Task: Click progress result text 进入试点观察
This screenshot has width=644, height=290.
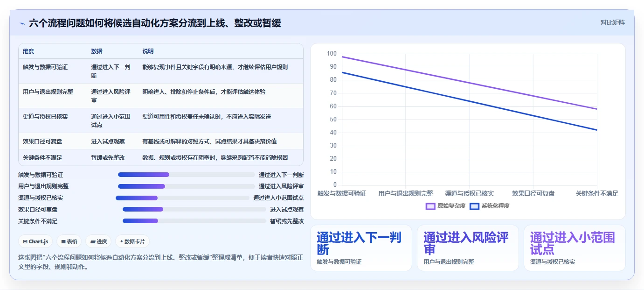Action: [287, 210]
